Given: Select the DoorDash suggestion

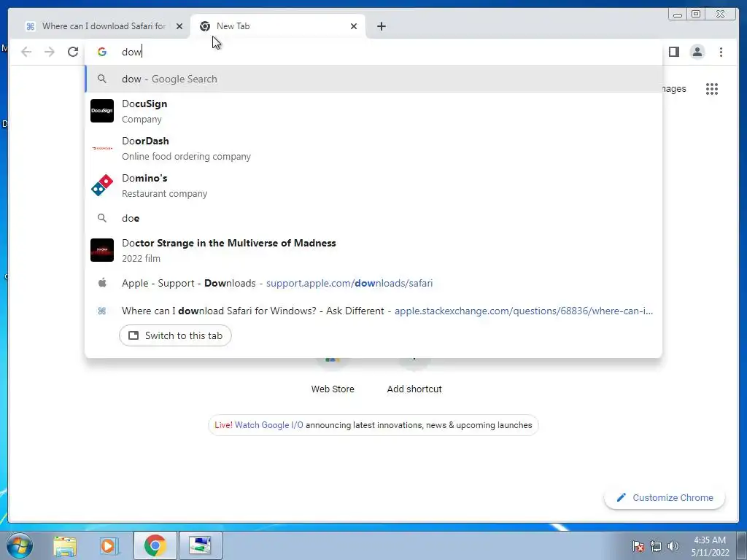Looking at the screenshot, I should tap(373, 148).
